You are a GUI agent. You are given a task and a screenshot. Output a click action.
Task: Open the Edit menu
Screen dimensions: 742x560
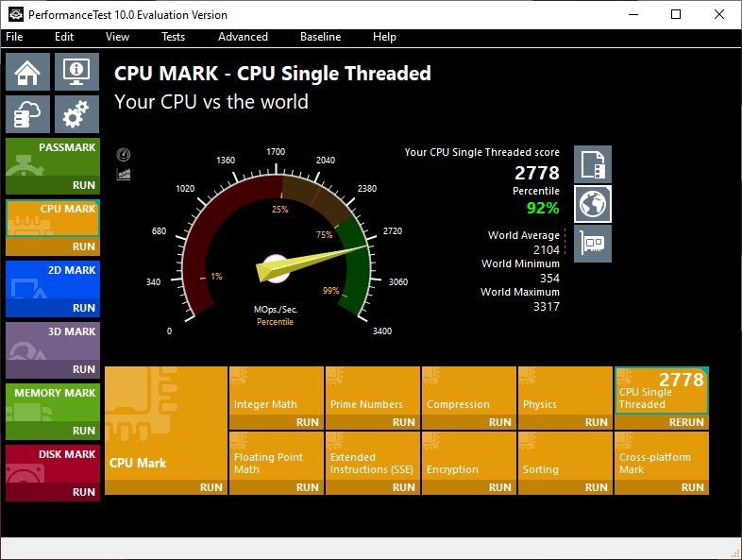point(64,37)
